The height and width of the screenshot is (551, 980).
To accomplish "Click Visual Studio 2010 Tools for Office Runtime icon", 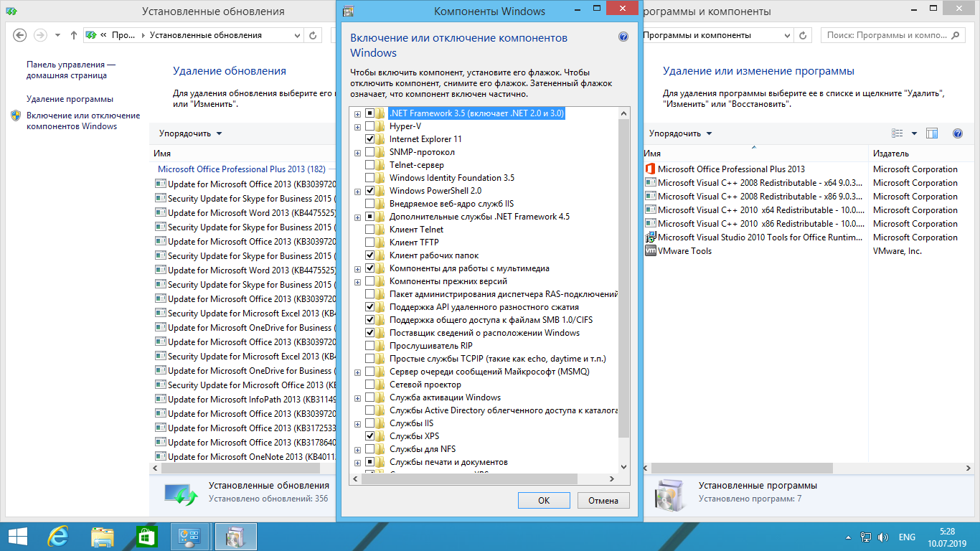I will [x=651, y=237].
